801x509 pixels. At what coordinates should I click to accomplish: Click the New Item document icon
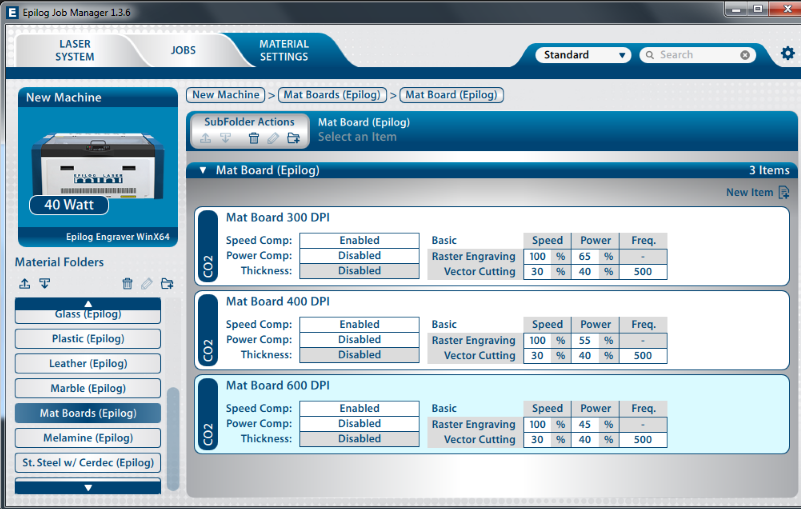tap(784, 192)
